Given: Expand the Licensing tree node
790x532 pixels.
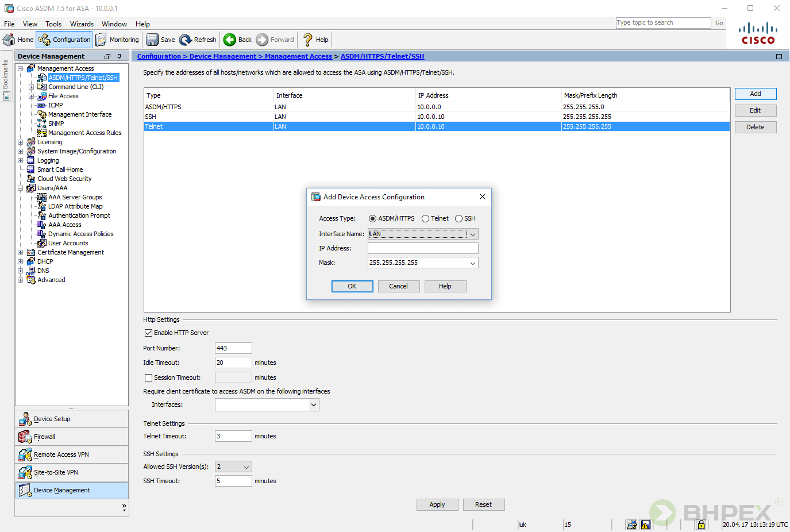Looking at the screenshot, I should pyautogui.click(x=21, y=142).
